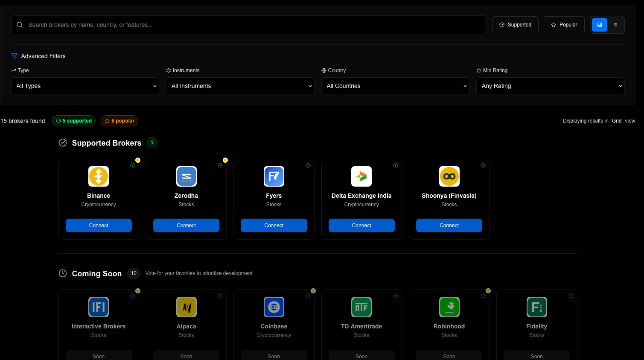Open the All Types dropdown

pos(85,86)
